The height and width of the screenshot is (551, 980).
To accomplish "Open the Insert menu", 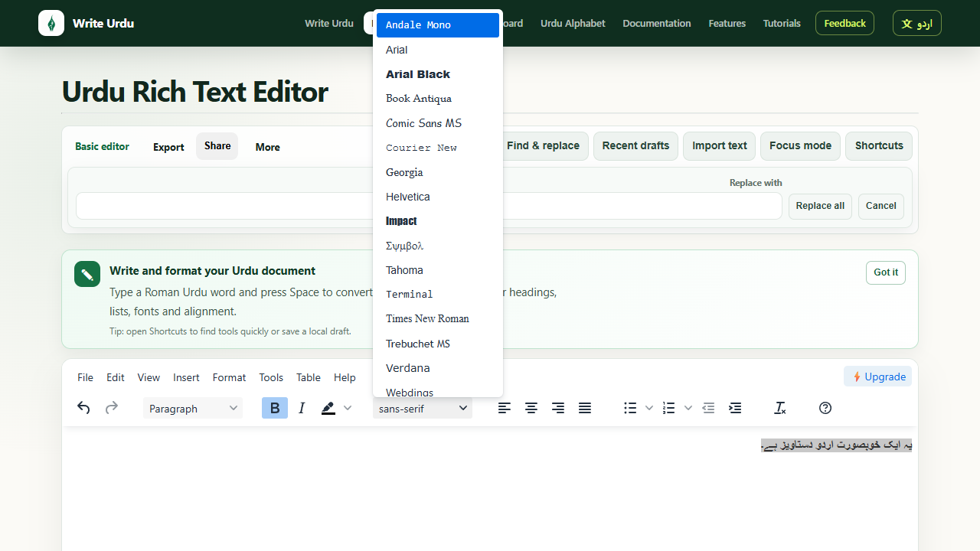I will point(186,377).
